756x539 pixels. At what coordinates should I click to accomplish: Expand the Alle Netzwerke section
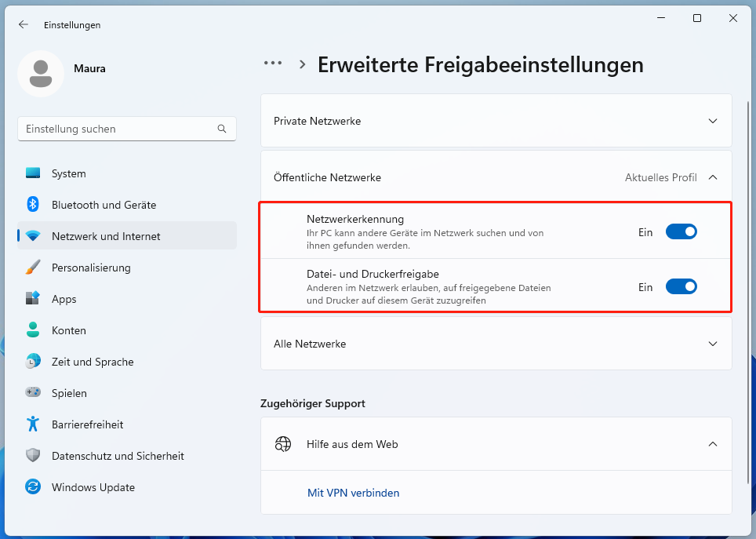(x=712, y=344)
